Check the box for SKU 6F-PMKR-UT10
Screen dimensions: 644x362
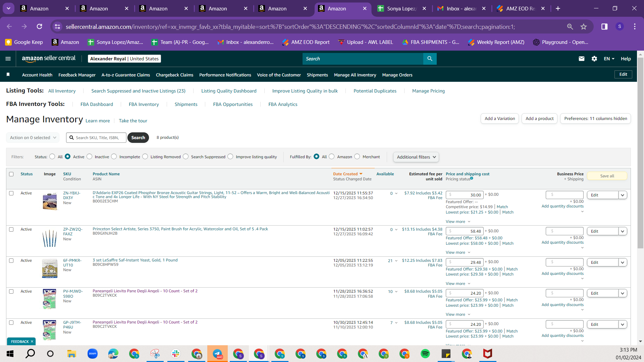[11, 261]
